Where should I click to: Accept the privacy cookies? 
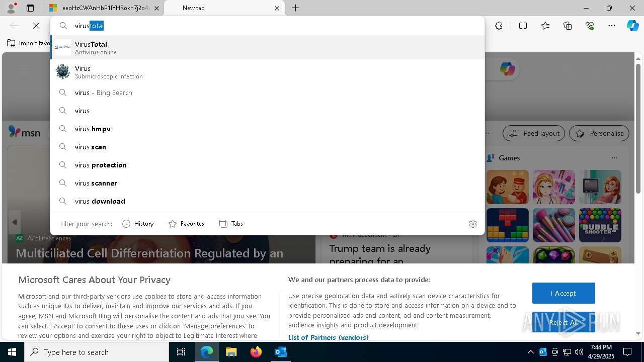click(563, 293)
